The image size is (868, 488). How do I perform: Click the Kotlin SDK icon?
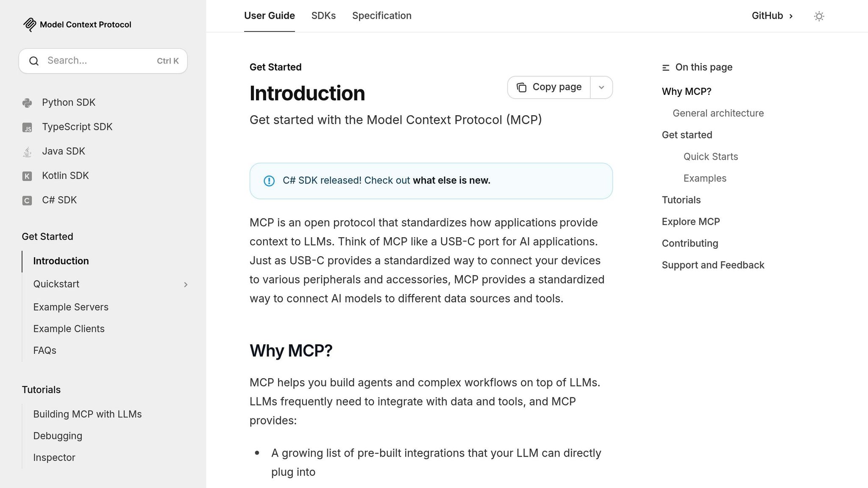(x=27, y=176)
